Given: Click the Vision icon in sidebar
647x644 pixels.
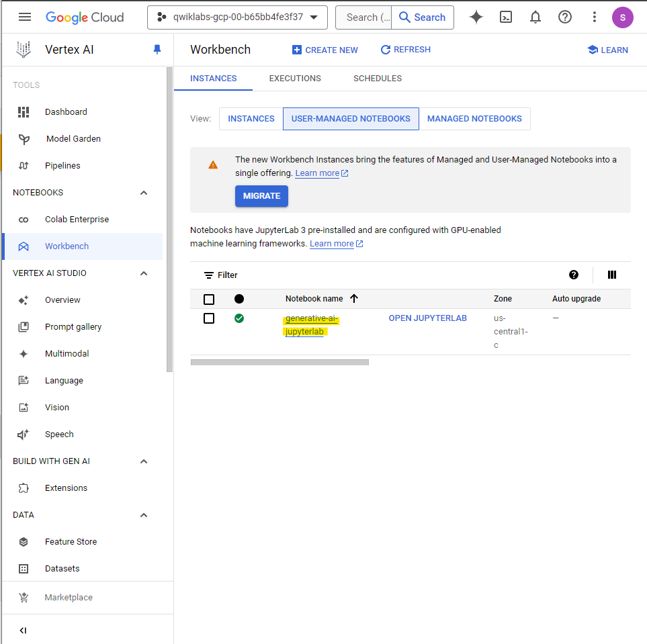Looking at the screenshot, I should [x=24, y=407].
